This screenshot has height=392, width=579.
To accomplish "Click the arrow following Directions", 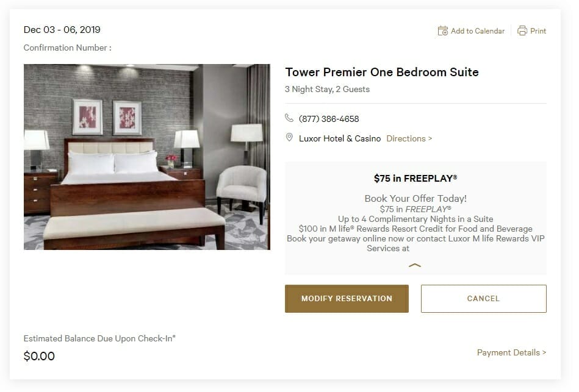I will (430, 138).
